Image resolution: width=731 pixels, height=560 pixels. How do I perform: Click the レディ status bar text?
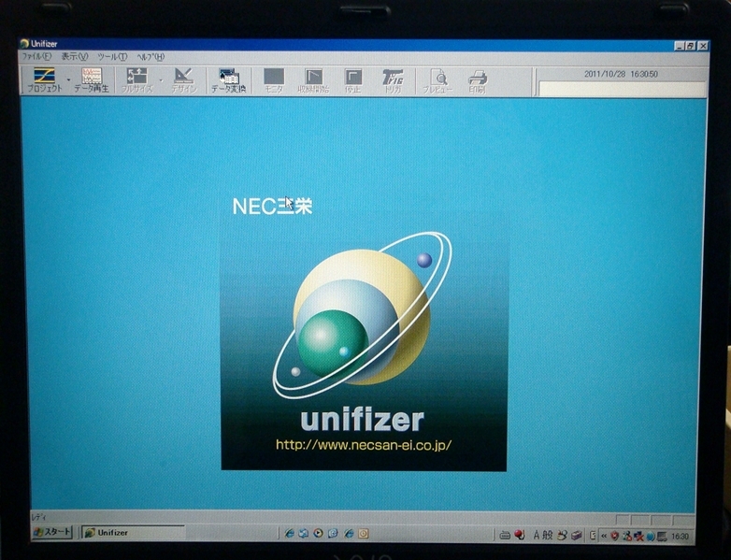pos(38,517)
